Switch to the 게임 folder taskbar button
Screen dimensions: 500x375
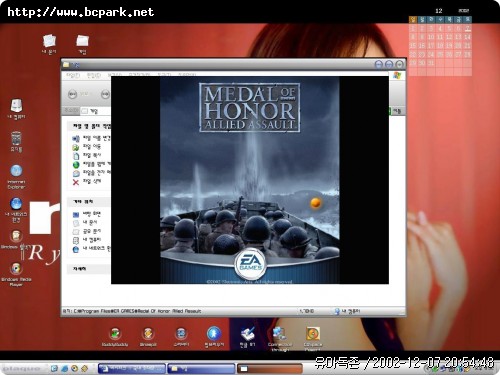tap(201, 368)
